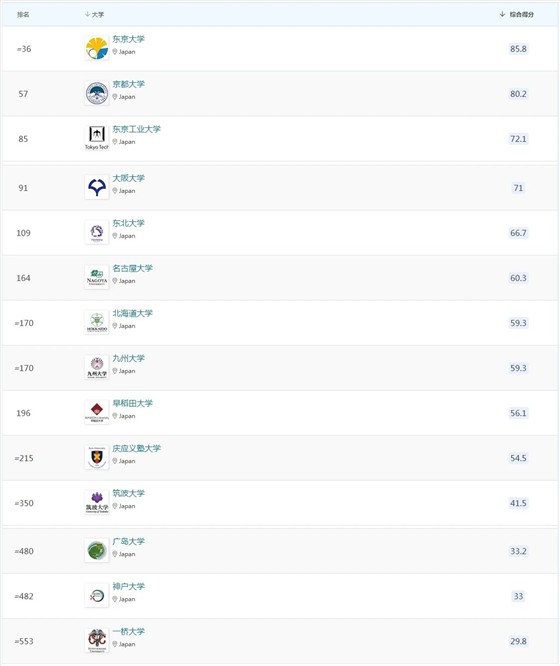Sort by 综合得分 column header arrow
560x666 pixels.
point(502,14)
